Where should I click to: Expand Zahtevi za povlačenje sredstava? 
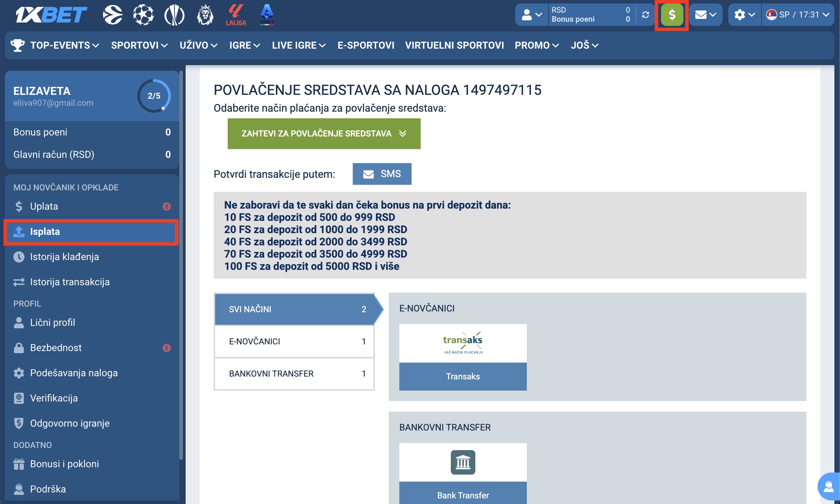pos(324,134)
